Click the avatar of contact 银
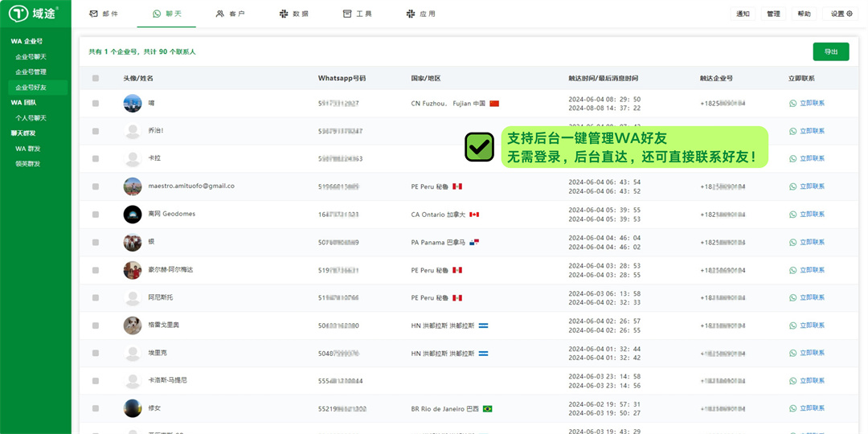This screenshot has height=434, width=868. (x=133, y=242)
